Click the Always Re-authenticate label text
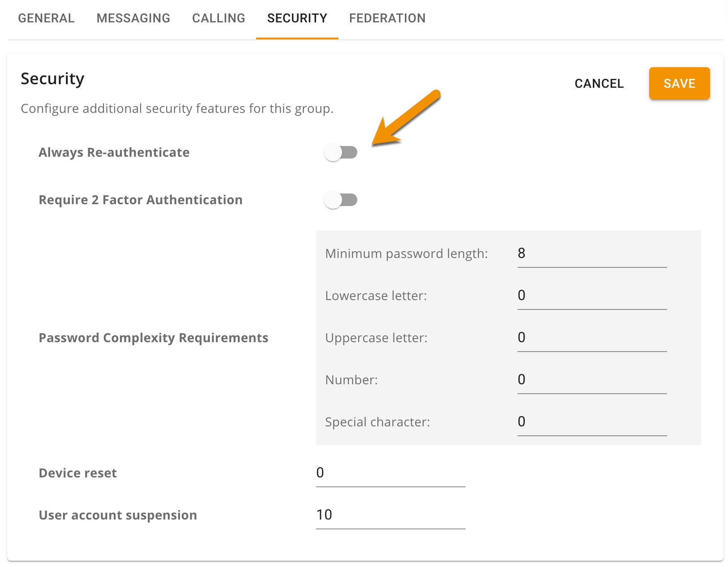728x567 pixels. click(x=114, y=153)
